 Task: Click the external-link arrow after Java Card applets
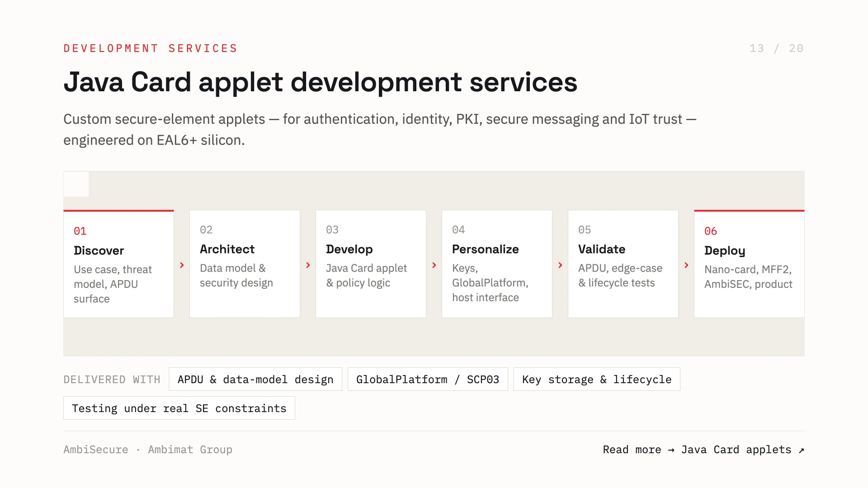(x=801, y=450)
